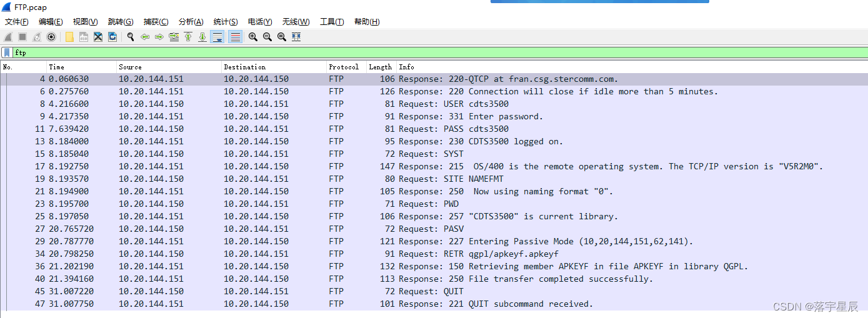
Task: Toggle packet colorization rules icon
Action: [x=235, y=37]
